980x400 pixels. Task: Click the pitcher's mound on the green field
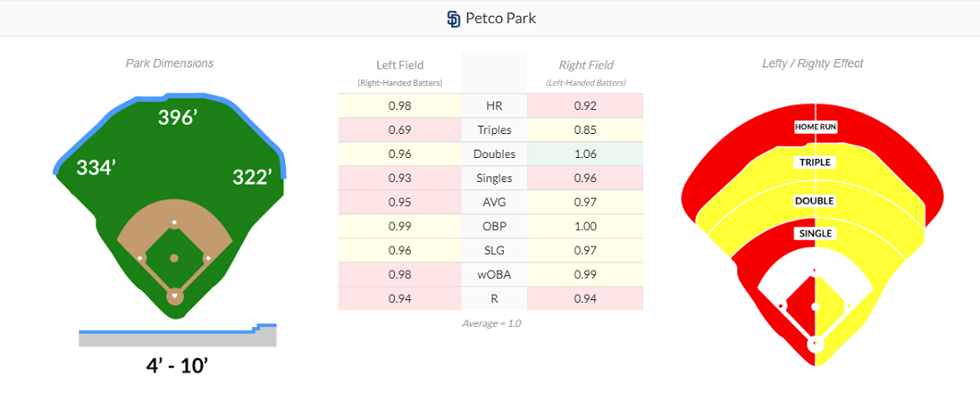click(x=174, y=259)
